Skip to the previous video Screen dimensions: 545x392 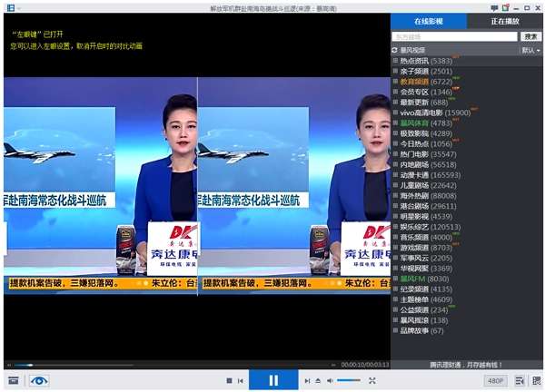coord(240,380)
